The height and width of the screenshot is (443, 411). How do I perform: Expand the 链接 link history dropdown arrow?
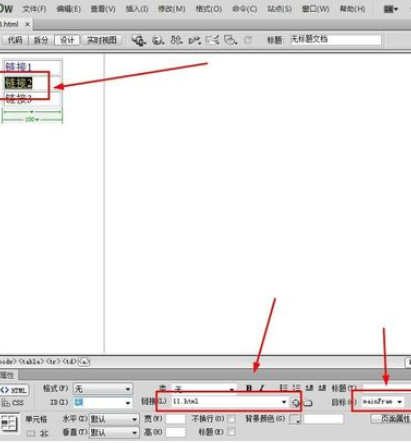pyautogui.click(x=284, y=402)
